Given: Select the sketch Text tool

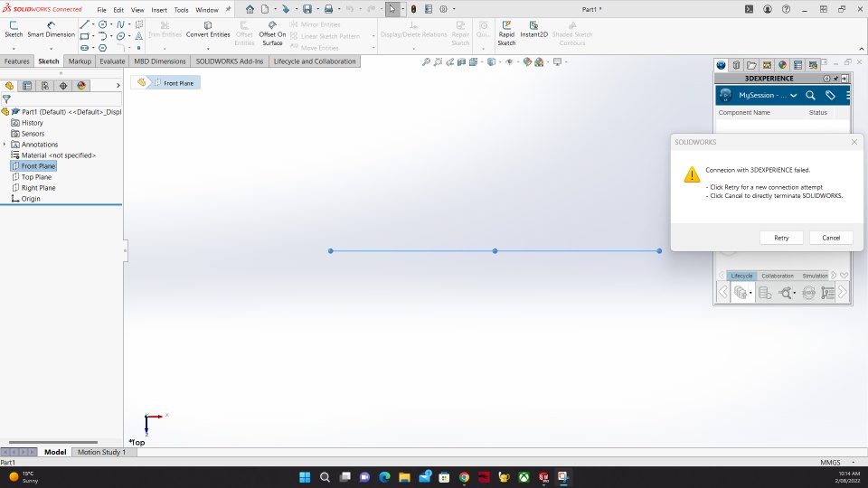Looking at the screenshot, I should [x=138, y=36].
